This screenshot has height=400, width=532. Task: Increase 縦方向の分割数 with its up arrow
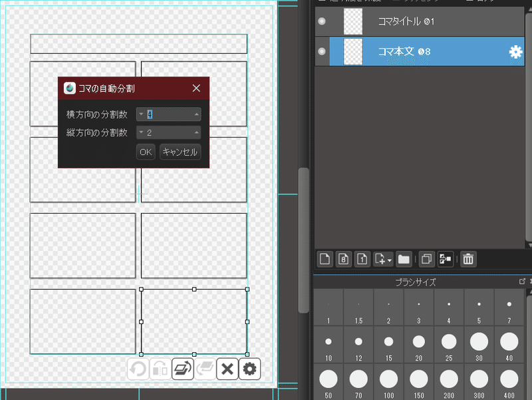(x=197, y=132)
